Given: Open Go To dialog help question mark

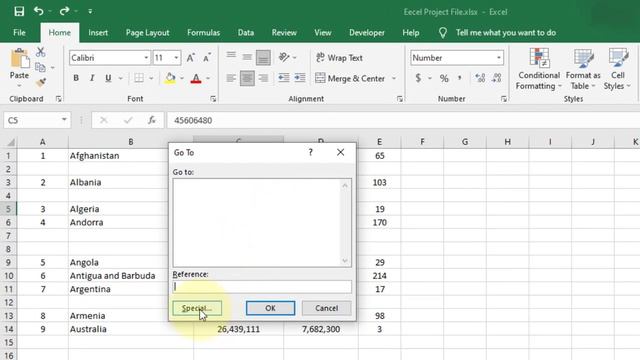Looking at the screenshot, I should (311, 152).
